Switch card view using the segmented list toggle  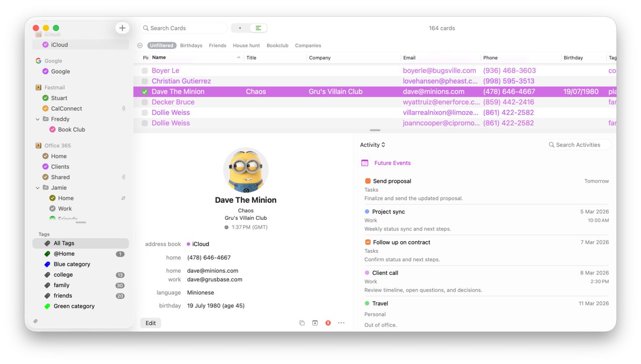[x=258, y=27]
